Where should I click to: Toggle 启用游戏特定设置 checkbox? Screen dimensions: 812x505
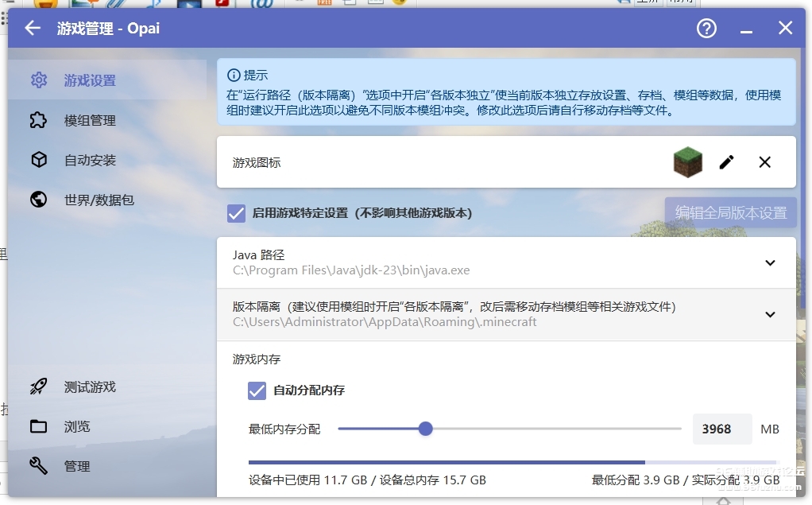point(236,213)
